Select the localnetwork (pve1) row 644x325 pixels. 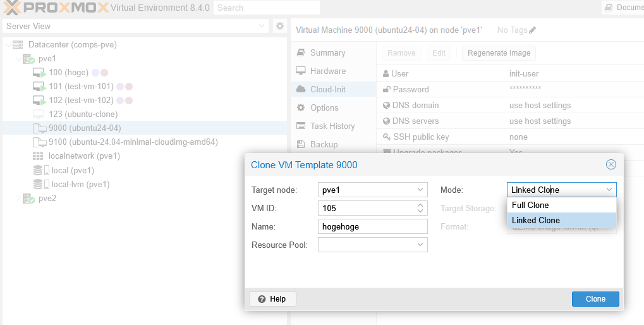145,156
